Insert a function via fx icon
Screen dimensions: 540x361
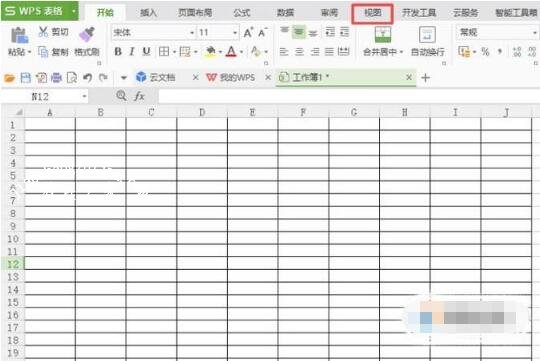[x=139, y=96]
